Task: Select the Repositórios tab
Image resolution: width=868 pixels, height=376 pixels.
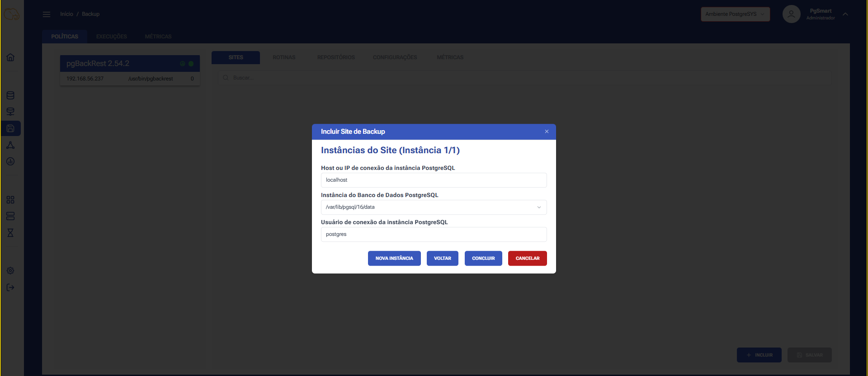Action: click(336, 57)
